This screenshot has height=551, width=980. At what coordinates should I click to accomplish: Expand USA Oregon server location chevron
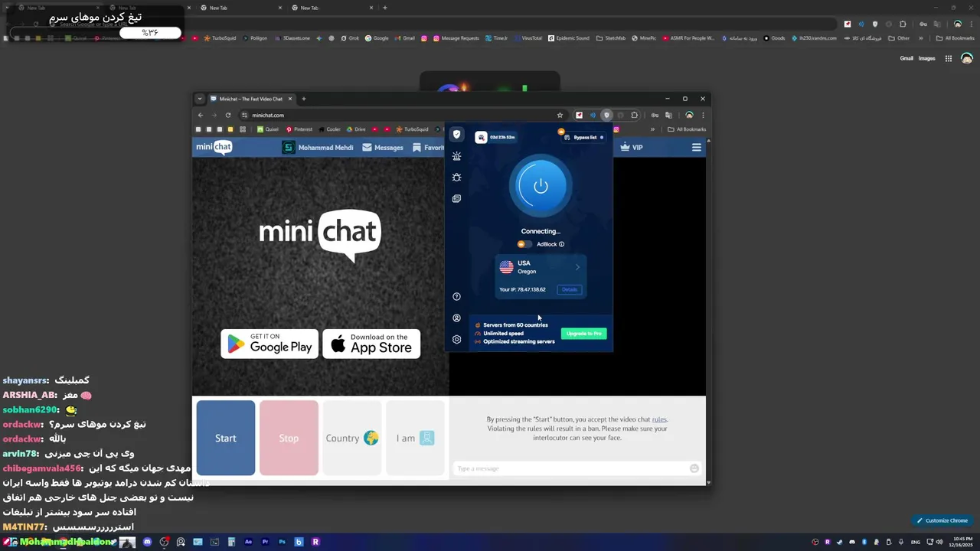click(x=577, y=267)
